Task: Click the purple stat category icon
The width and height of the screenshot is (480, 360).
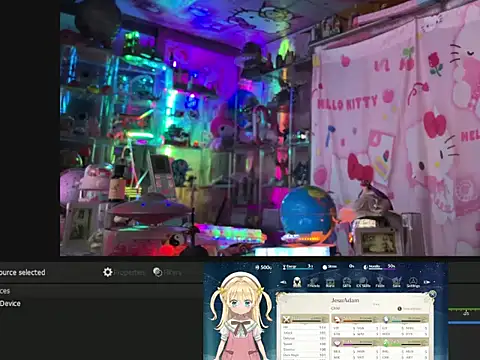Action: [x=337, y=343]
